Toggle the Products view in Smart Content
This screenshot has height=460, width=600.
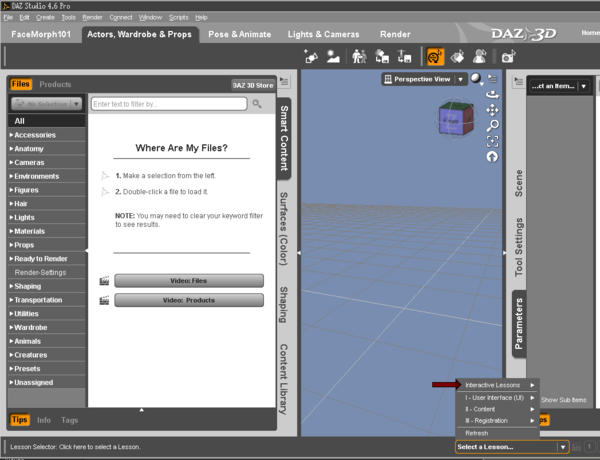55,84
